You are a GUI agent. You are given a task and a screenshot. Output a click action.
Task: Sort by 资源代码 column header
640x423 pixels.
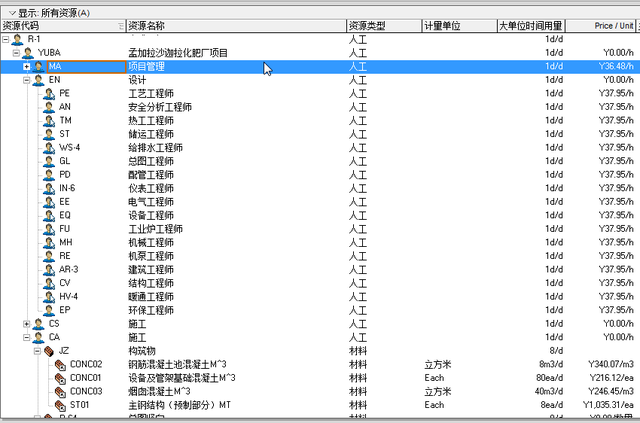(x=63, y=26)
